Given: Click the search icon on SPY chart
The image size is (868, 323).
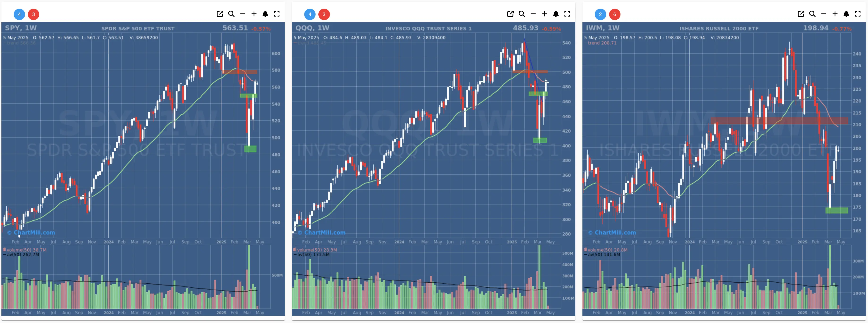Looking at the screenshot, I should coord(231,14).
